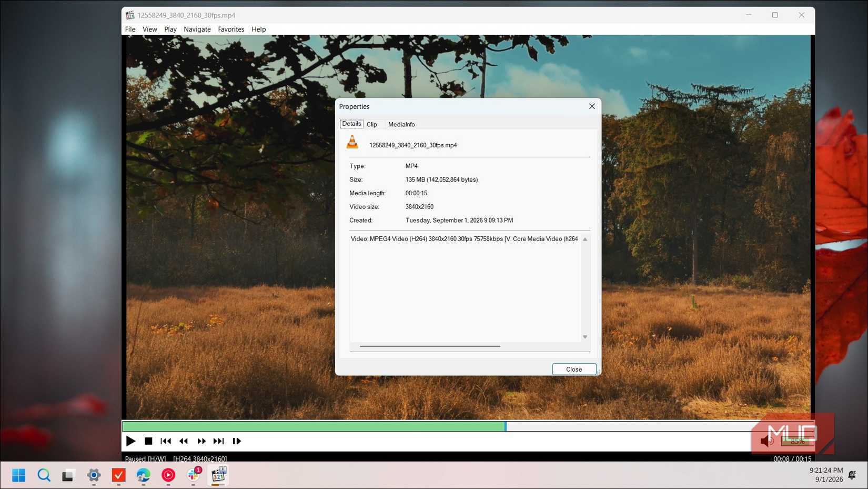Image resolution: width=868 pixels, height=489 pixels.
Task: Click Paused [H/W] status bar text
Action: (145, 459)
